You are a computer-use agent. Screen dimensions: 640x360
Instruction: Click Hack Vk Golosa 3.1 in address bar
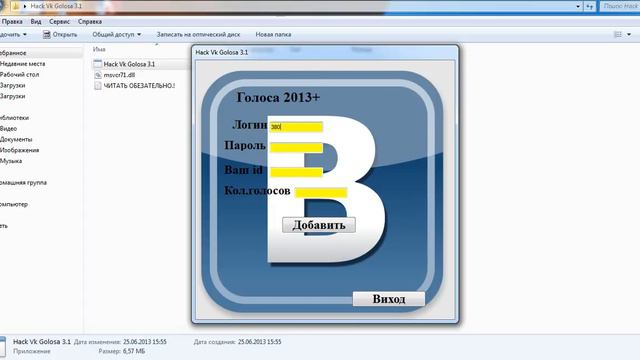[56, 6]
